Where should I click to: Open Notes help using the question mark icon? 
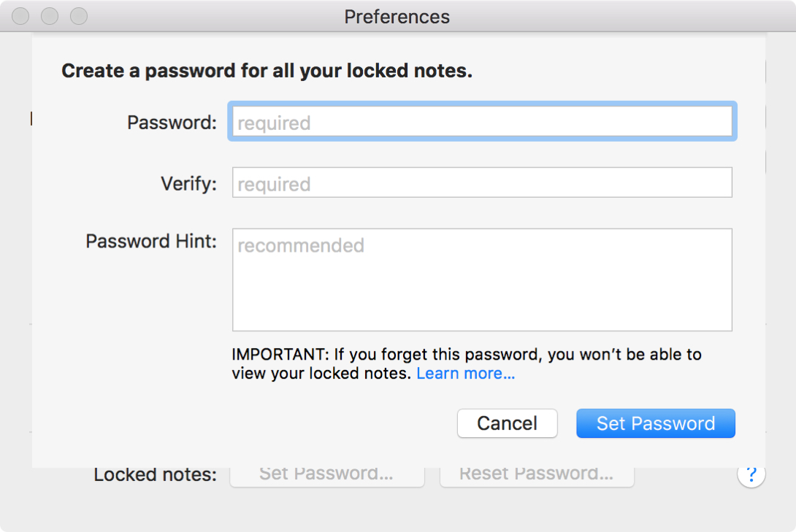pyautogui.click(x=751, y=474)
